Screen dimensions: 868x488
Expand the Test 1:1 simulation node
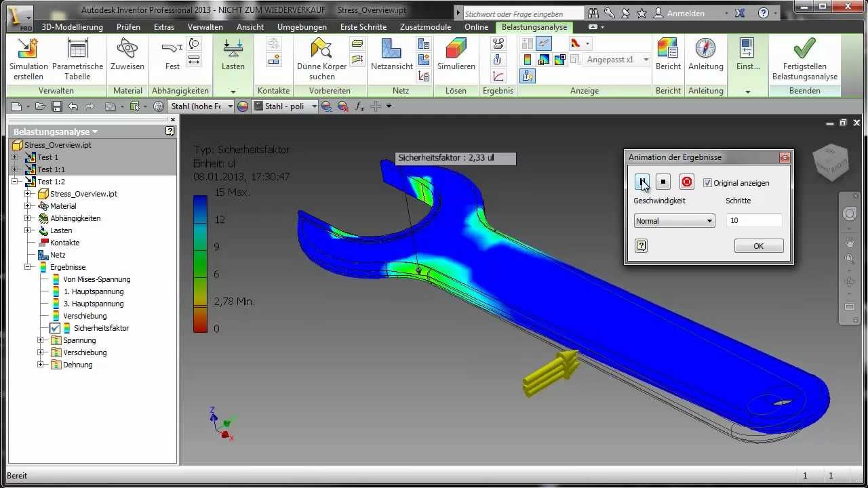pyautogui.click(x=15, y=169)
